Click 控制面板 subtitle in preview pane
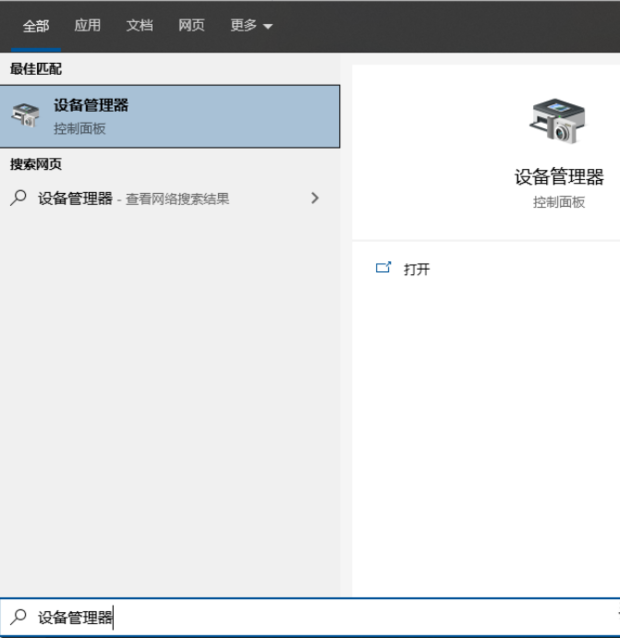620x638 pixels. (559, 202)
